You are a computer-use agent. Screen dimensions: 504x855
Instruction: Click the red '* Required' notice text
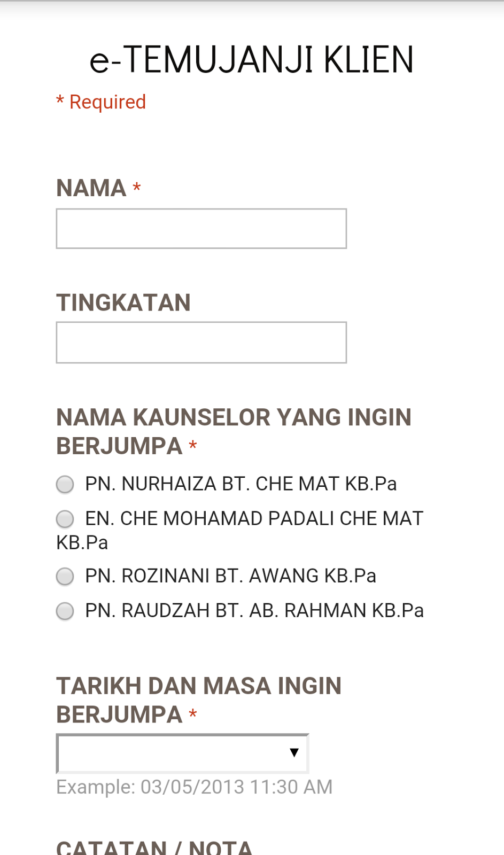click(x=102, y=102)
